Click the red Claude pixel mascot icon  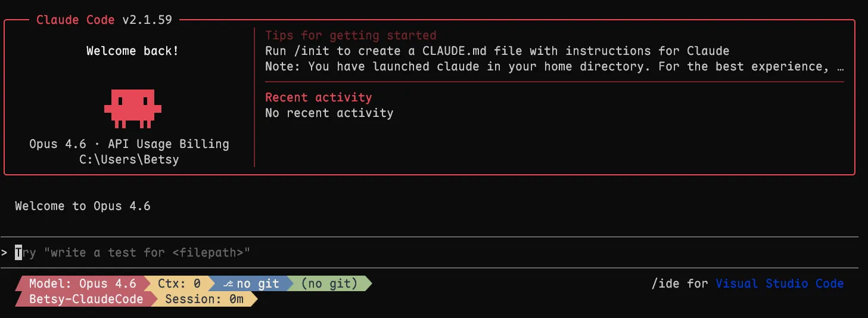pos(132,108)
